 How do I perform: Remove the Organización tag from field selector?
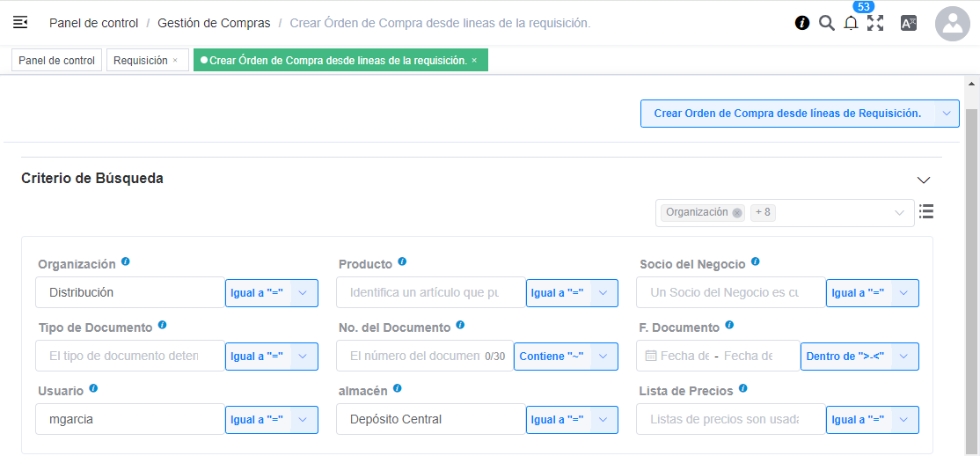pos(737,212)
